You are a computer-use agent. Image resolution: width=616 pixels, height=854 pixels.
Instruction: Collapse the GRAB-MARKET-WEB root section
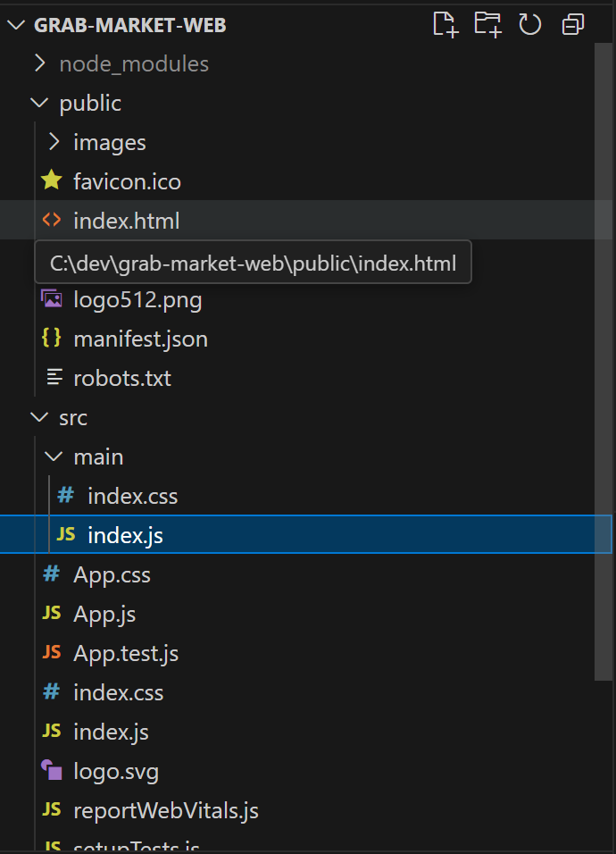tap(16, 25)
